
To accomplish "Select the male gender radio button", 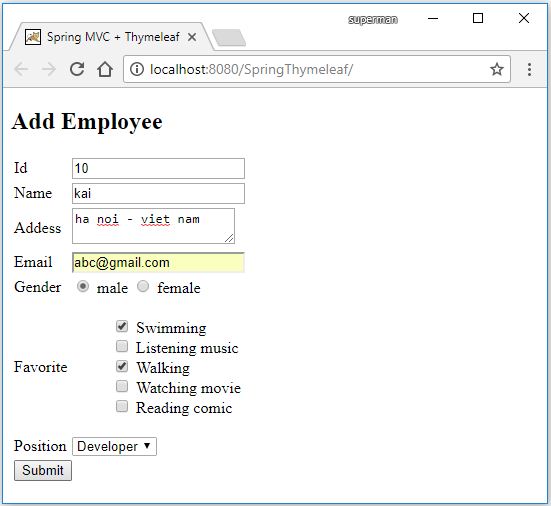I will tap(83, 286).
